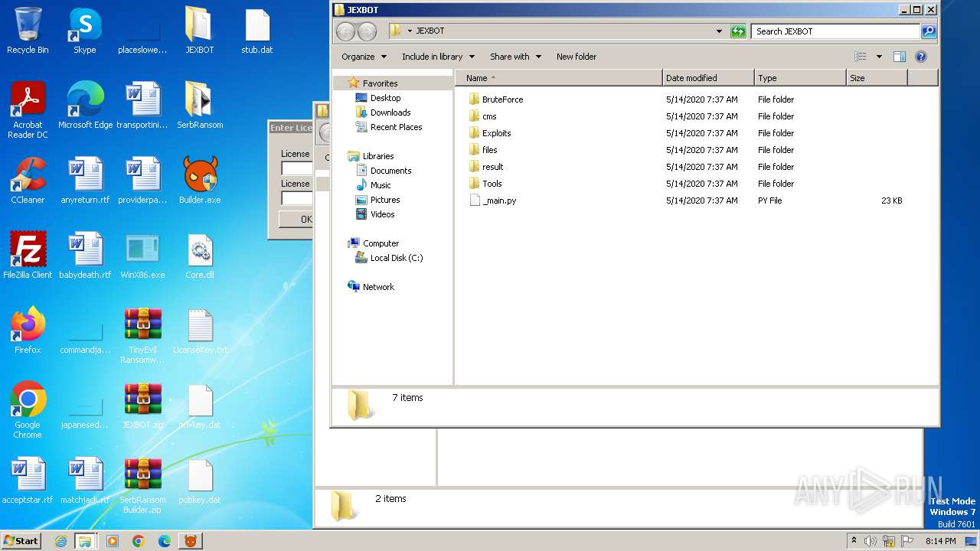980x551 pixels.
Task: Open the address bar history dropdown
Action: [x=719, y=31]
